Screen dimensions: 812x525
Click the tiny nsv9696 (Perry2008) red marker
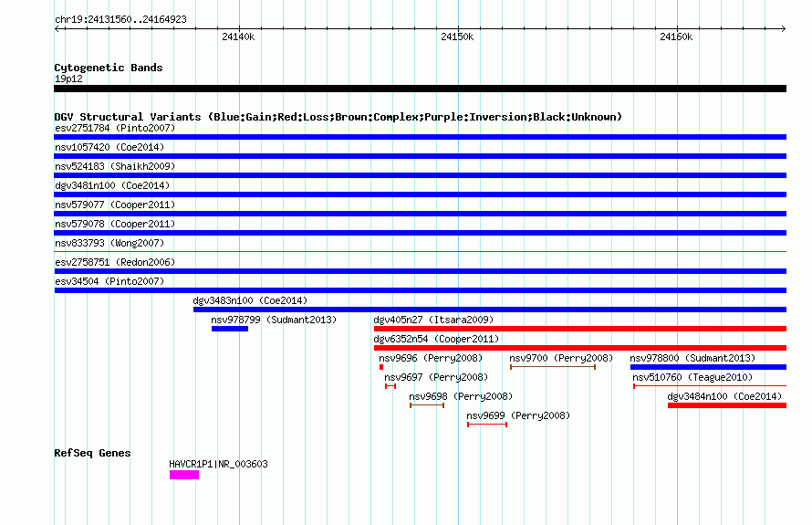pos(381,367)
